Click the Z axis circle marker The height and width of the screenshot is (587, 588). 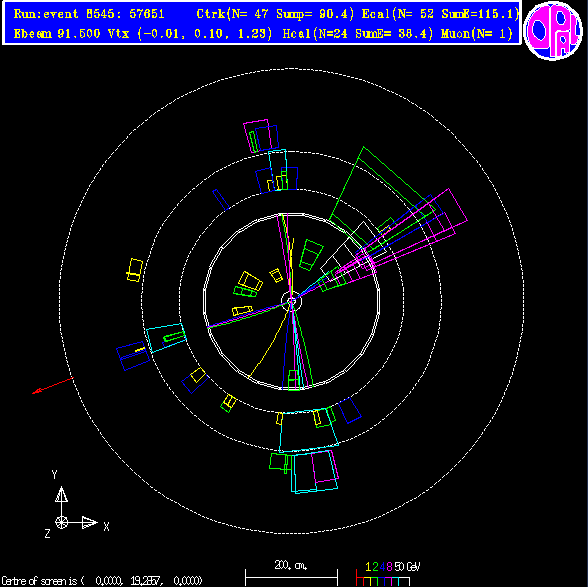click(62, 522)
